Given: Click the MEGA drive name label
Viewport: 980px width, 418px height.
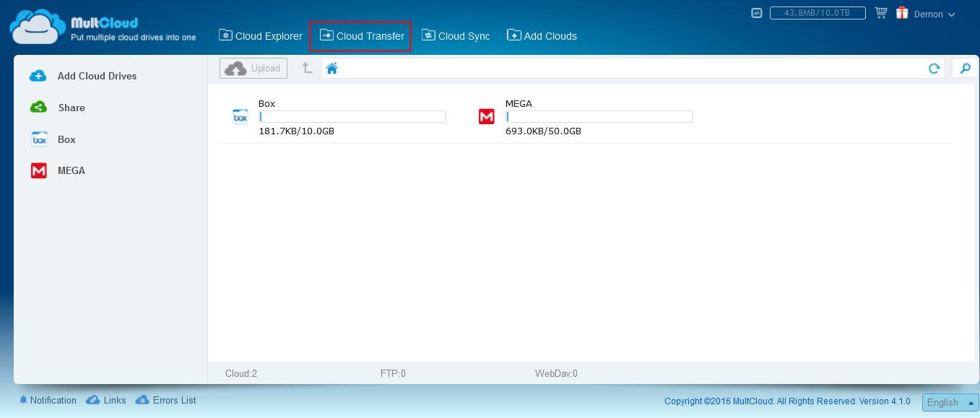Looking at the screenshot, I should (x=519, y=103).
